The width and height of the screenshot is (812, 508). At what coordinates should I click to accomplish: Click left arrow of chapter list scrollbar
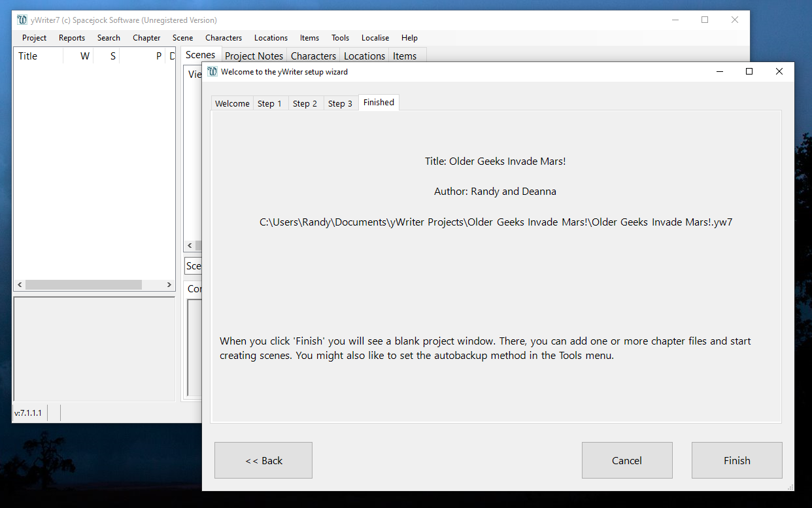click(20, 285)
